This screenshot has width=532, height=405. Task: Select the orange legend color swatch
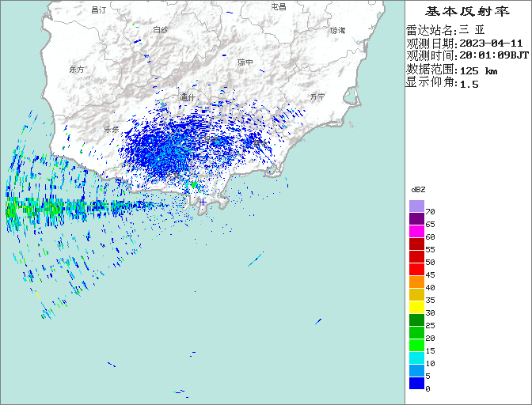[416, 282]
